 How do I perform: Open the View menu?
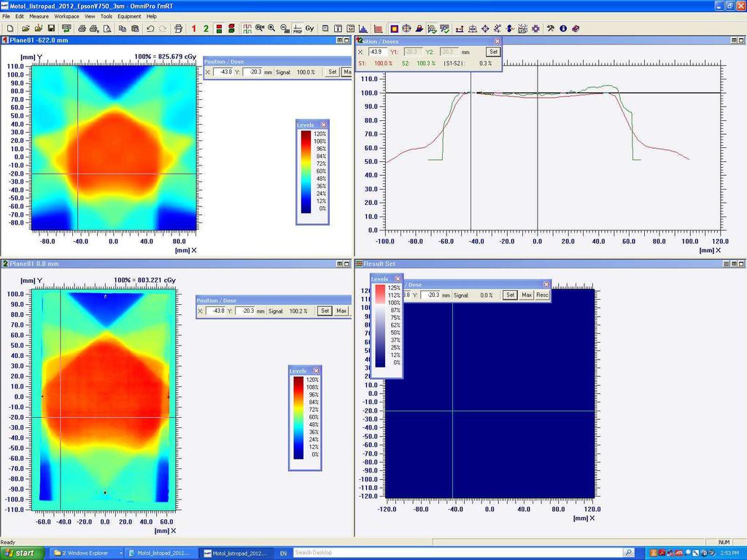90,16
